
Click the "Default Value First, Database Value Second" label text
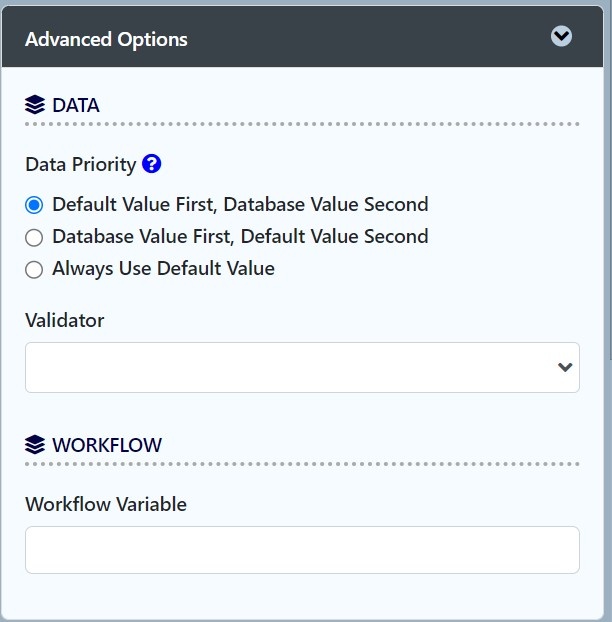pyautogui.click(x=240, y=205)
